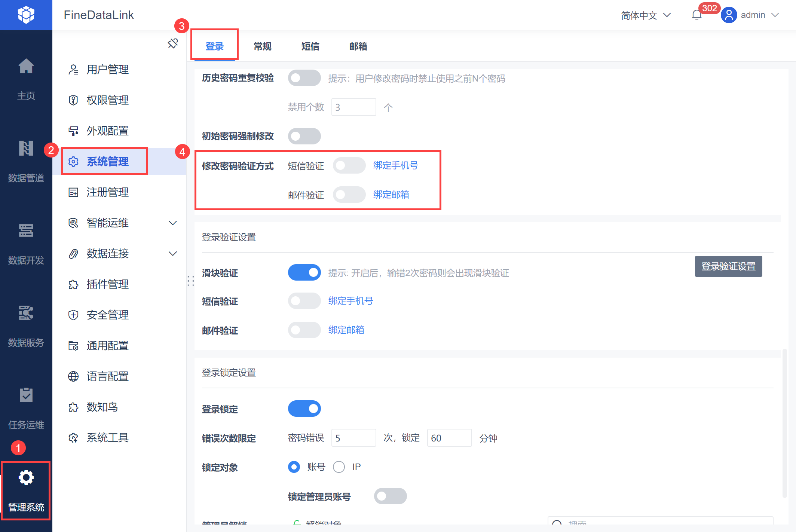Image resolution: width=796 pixels, height=532 pixels.
Task: Click 绑定手机号 link beside 短信验证
Action: 395,165
